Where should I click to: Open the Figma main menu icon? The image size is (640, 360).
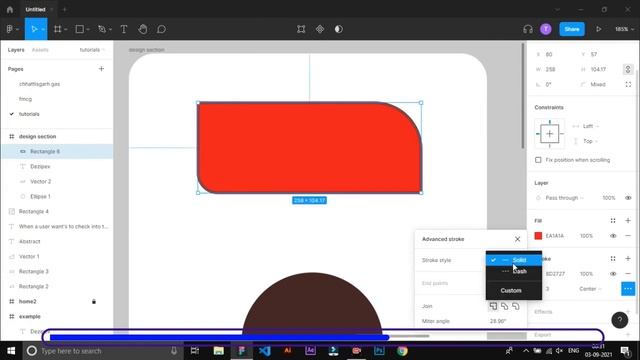point(10,29)
